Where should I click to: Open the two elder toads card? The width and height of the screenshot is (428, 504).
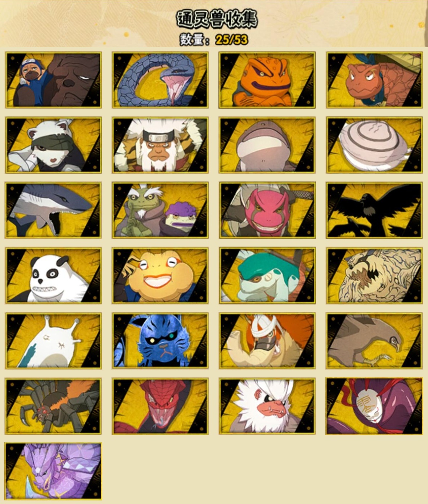(x=160, y=210)
